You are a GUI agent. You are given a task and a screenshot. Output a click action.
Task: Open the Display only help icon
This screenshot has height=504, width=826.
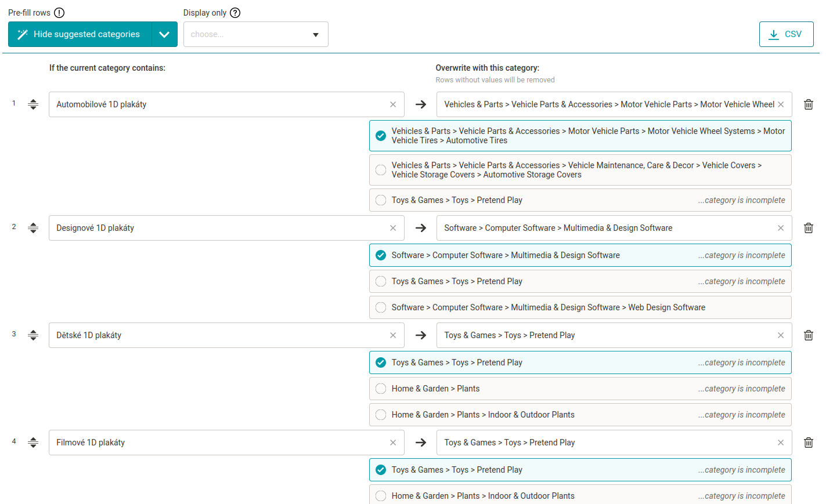pos(235,13)
